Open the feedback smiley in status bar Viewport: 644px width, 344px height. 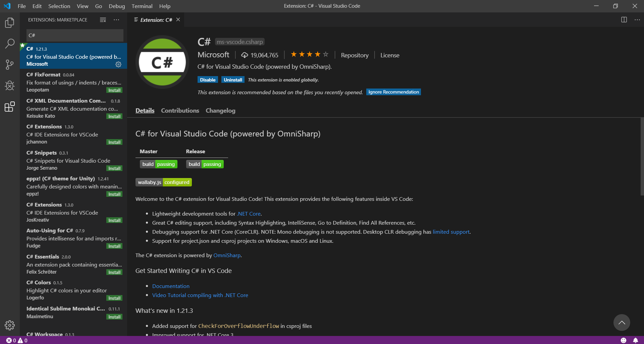coord(624,340)
